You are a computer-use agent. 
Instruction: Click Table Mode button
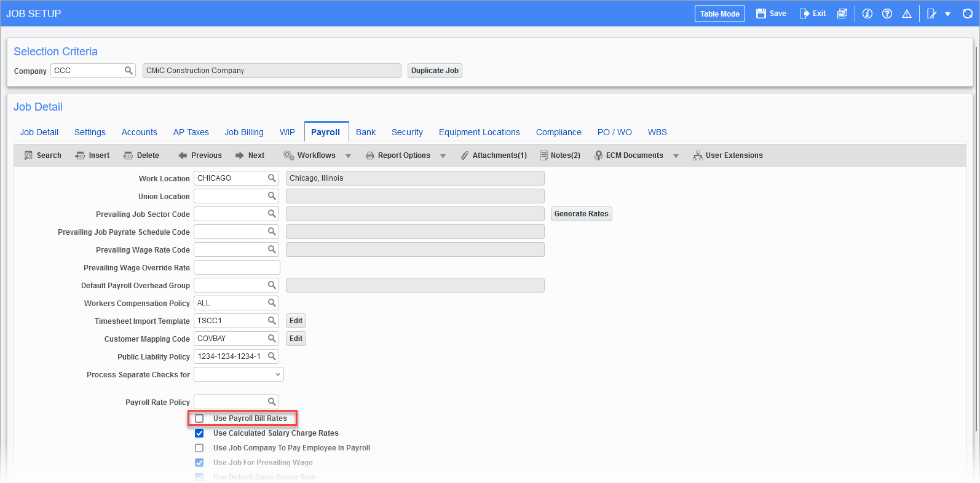point(720,14)
